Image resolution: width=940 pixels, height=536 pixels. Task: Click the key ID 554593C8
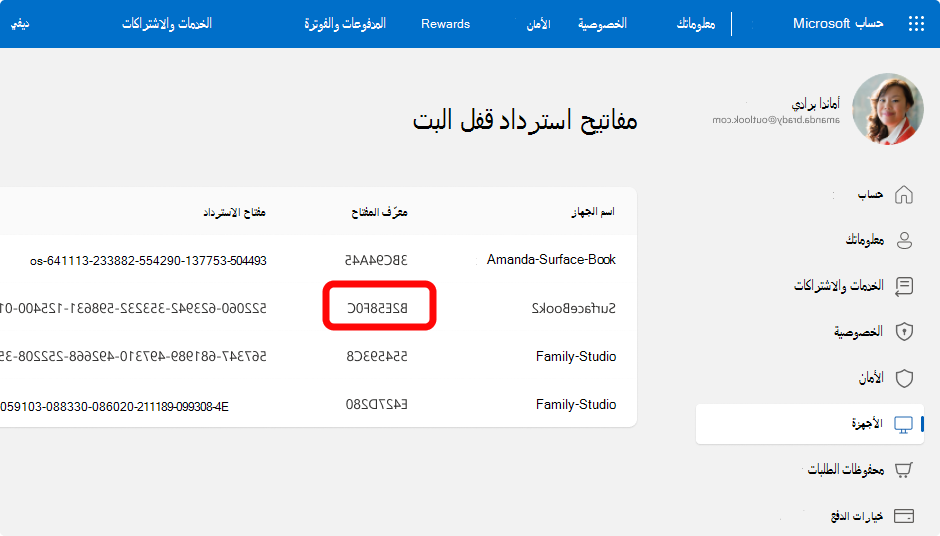pyautogui.click(x=376, y=356)
